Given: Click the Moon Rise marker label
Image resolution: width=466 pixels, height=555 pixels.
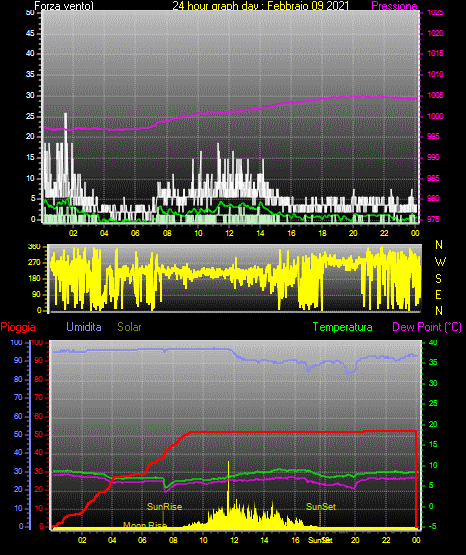Looking at the screenshot, I should 145,525.
